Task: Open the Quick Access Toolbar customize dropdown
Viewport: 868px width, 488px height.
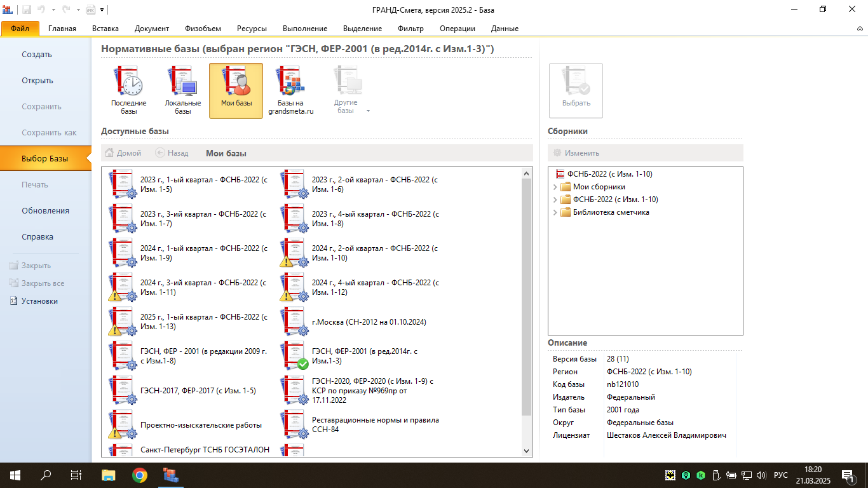Action: pos(102,10)
